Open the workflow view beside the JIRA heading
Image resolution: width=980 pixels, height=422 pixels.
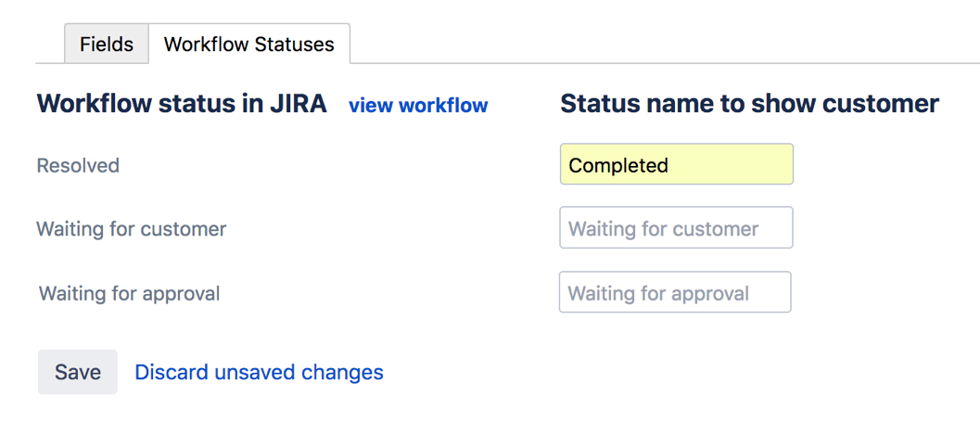(418, 106)
